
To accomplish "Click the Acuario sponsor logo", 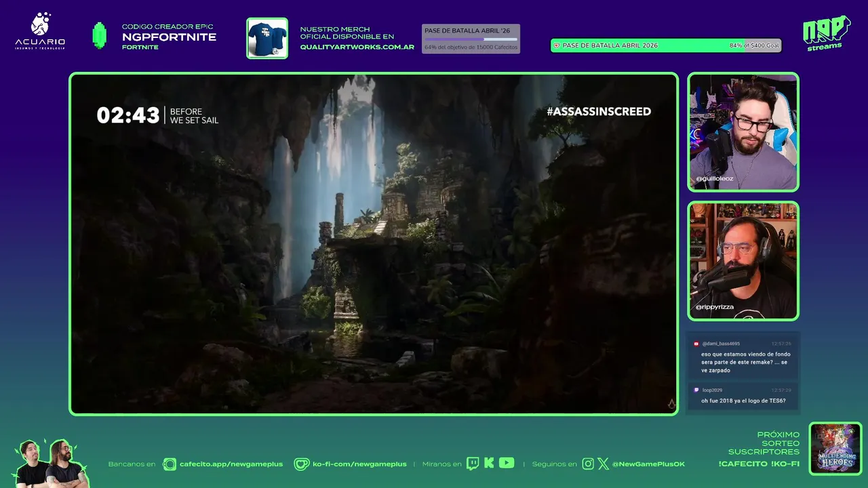I will tap(40, 31).
